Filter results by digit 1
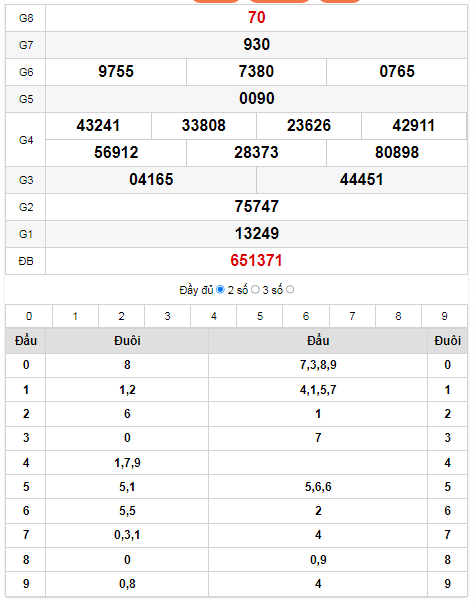Screen dimensions: 474x605 75,316
